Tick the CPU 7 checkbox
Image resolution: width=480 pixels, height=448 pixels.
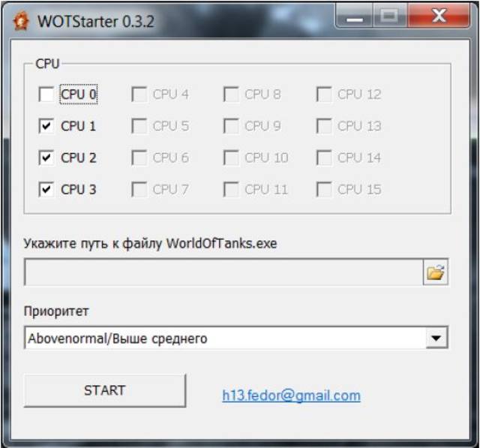tap(139, 190)
